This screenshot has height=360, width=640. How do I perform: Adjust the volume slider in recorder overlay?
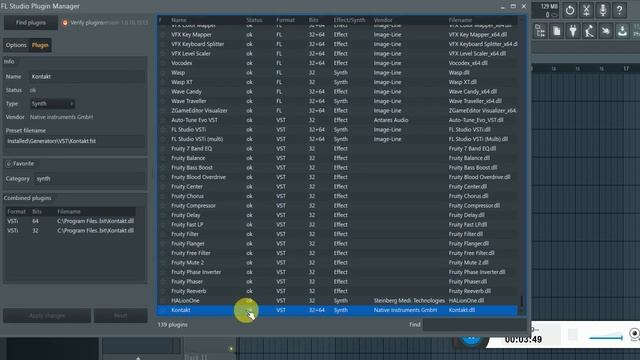606,338
